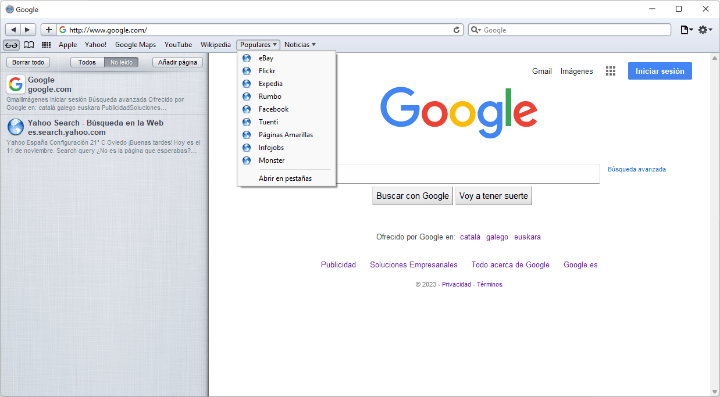720x397 pixels.
Task: Open Top Sites grid icon in bookmarks bar
Action: [46, 45]
